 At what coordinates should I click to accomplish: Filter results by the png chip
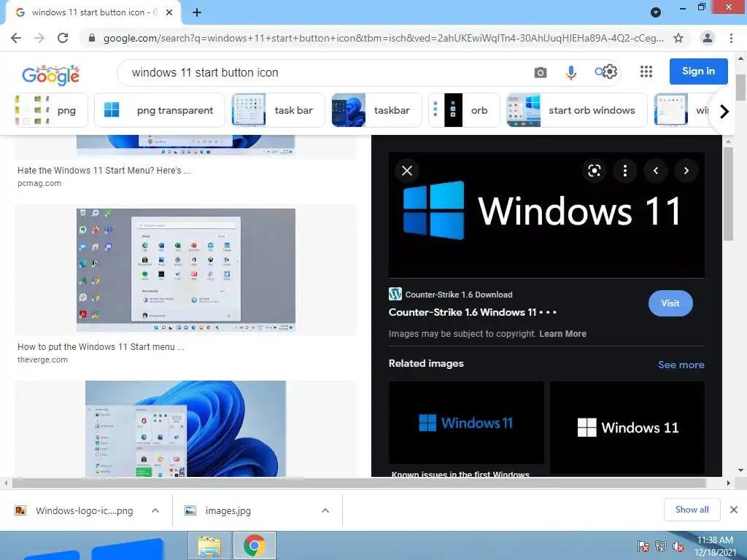pyautogui.click(x=51, y=111)
